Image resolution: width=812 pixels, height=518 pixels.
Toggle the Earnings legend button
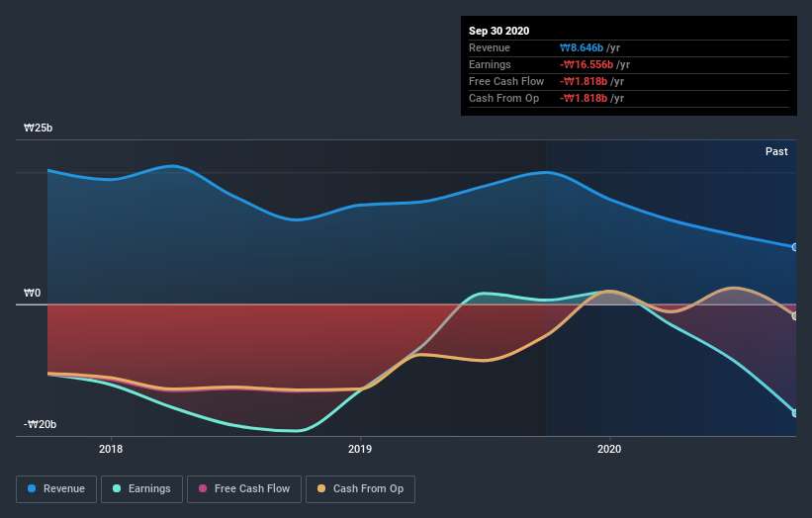click(141, 489)
